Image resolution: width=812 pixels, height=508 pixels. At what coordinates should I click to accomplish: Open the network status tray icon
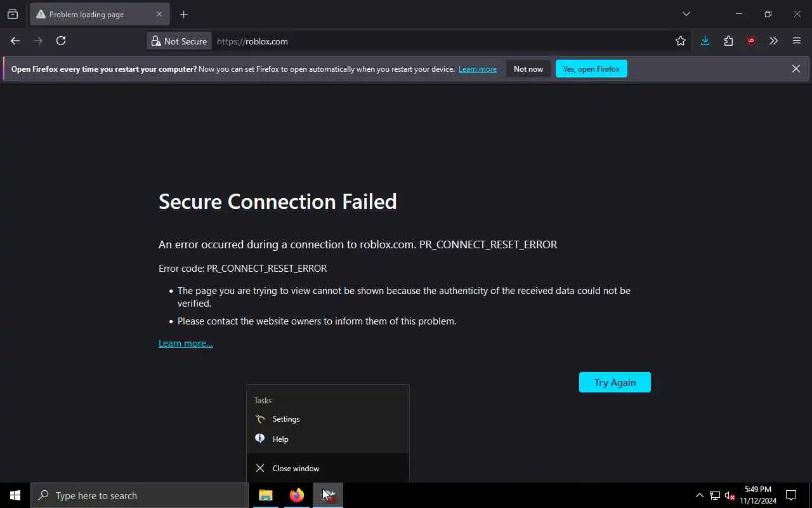715,495
